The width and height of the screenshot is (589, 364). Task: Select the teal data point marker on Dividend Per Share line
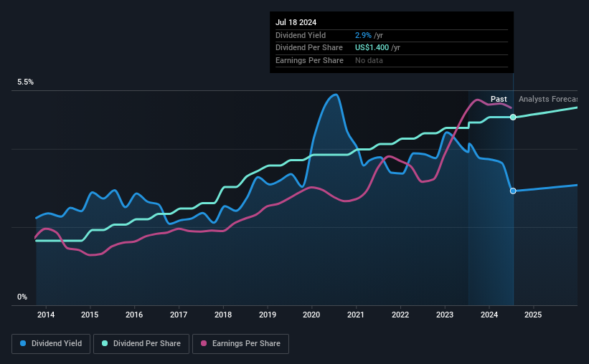tap(513, 118)
